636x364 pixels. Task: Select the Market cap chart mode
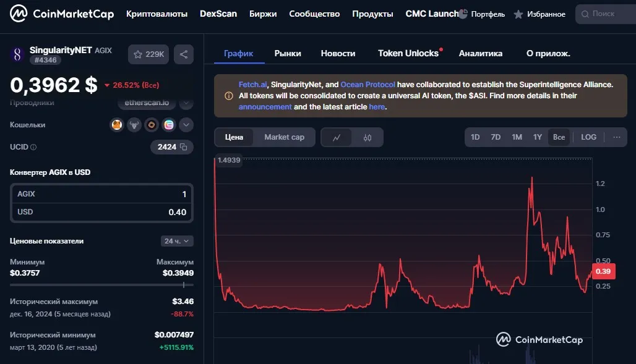point(284,137)
